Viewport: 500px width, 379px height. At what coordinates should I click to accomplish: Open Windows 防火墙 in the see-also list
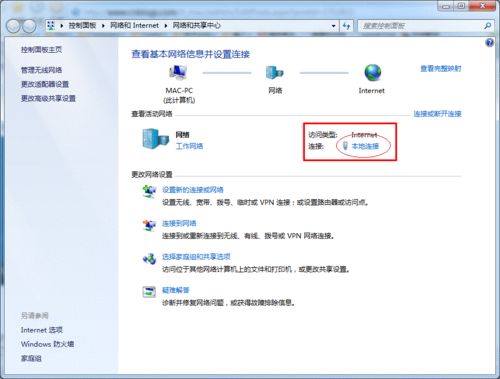click(47, 344)
